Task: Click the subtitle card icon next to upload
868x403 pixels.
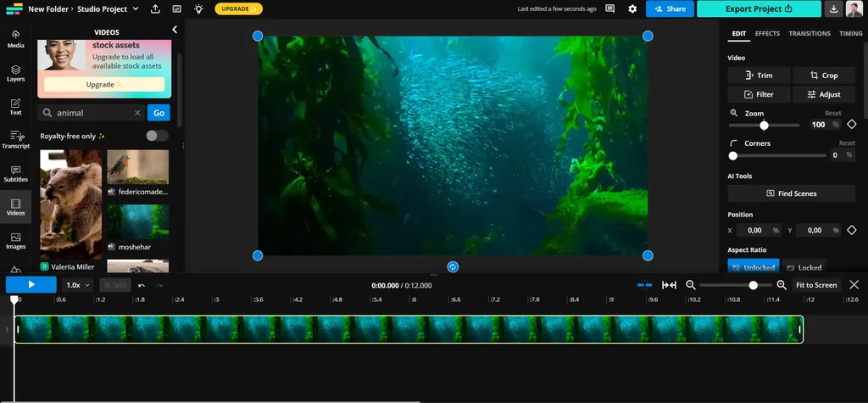Action: pos(176,8)
